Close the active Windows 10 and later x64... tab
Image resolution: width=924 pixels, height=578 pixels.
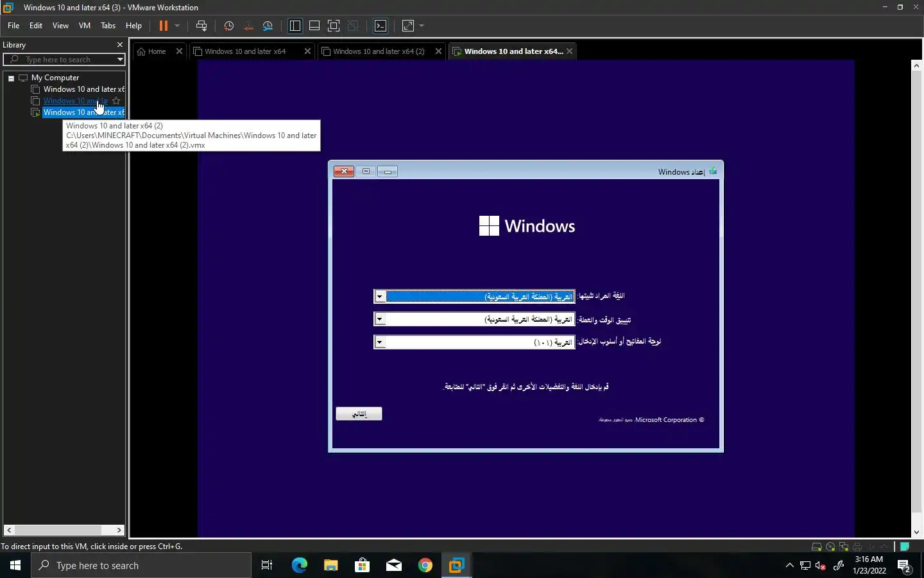[x=569, y=51]
